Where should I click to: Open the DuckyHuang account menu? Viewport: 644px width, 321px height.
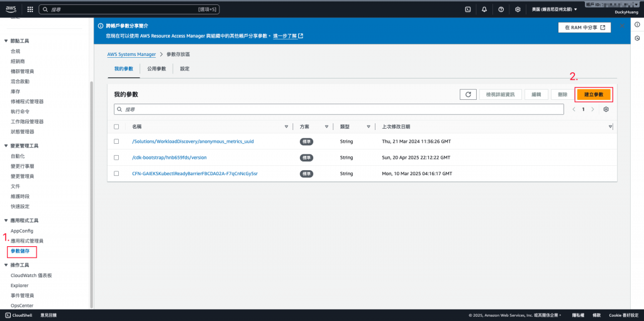(x=625, y=12)
